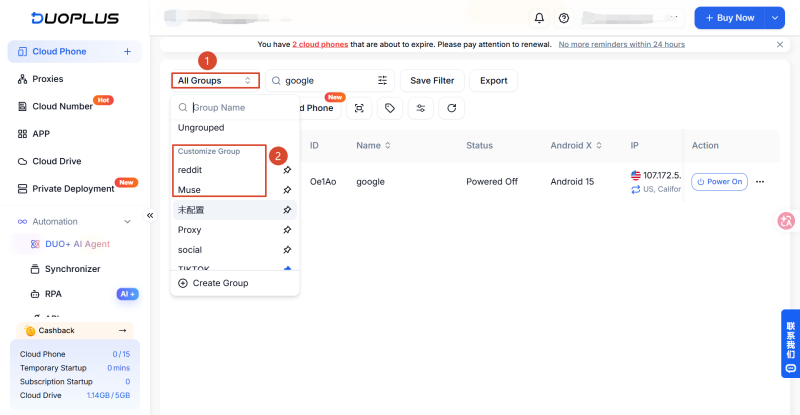Viewport: 800px width, 415px height.
Task: Open the row more options ellipsis
Action: [x=760, y=182]
